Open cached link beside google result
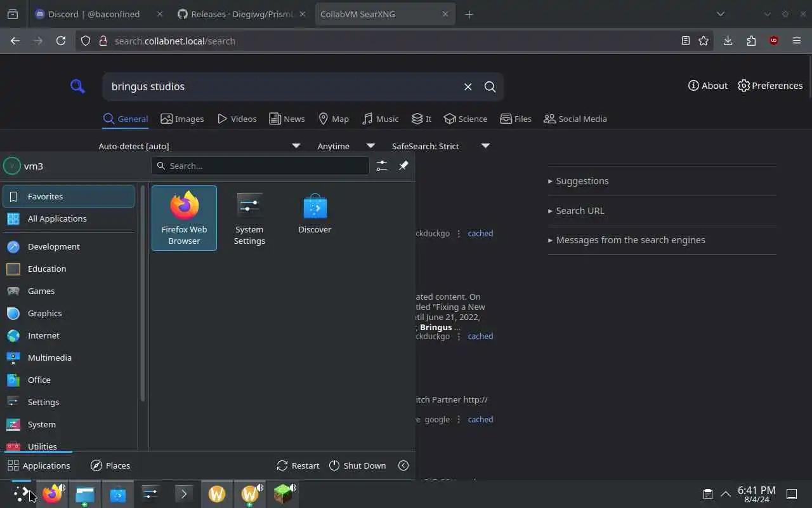This screenshot has width=812, height=508. (480, 419)
